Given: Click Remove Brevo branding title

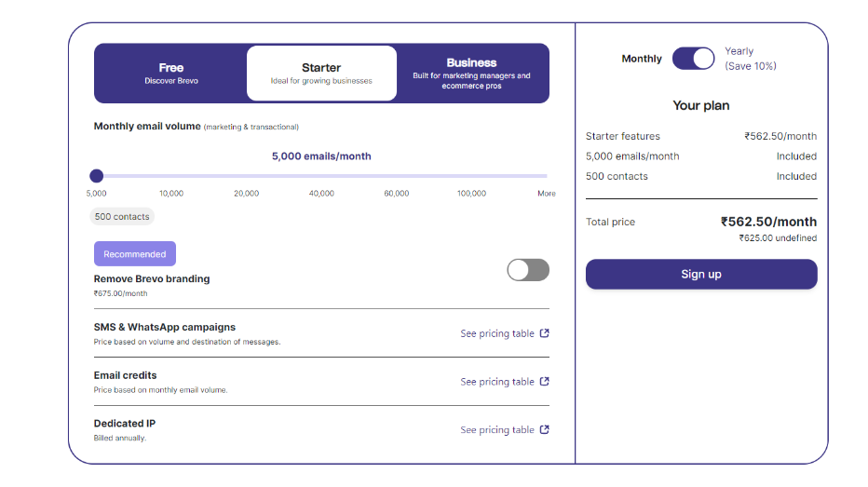Looking at the screenshot, I should pos(152,279).
